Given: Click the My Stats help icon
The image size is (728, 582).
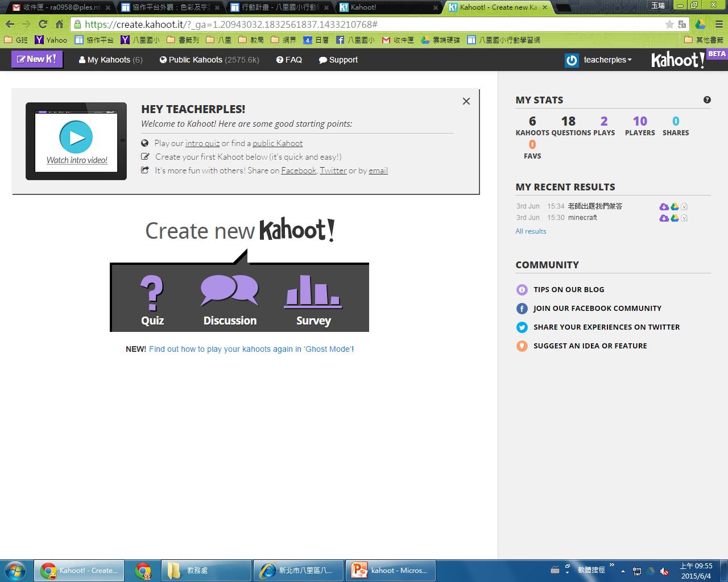Looking at the screenshot, I should [x=707, y=100].
